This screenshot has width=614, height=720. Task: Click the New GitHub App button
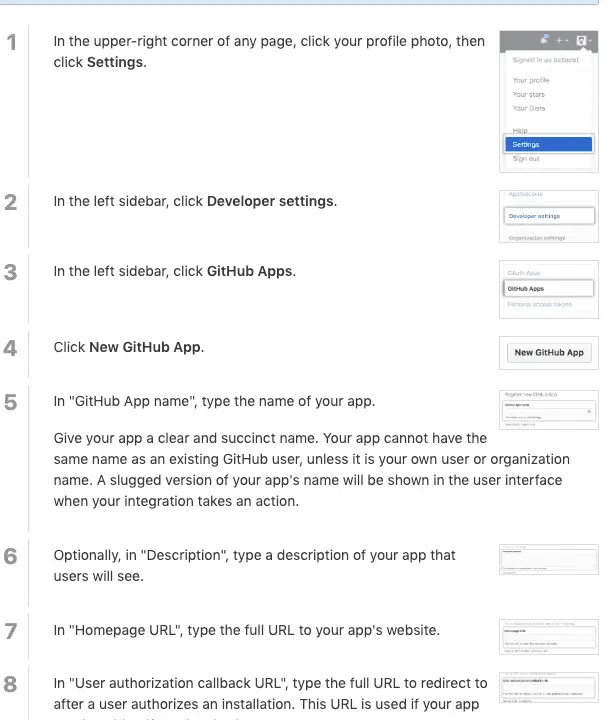(x=549, y=353)
